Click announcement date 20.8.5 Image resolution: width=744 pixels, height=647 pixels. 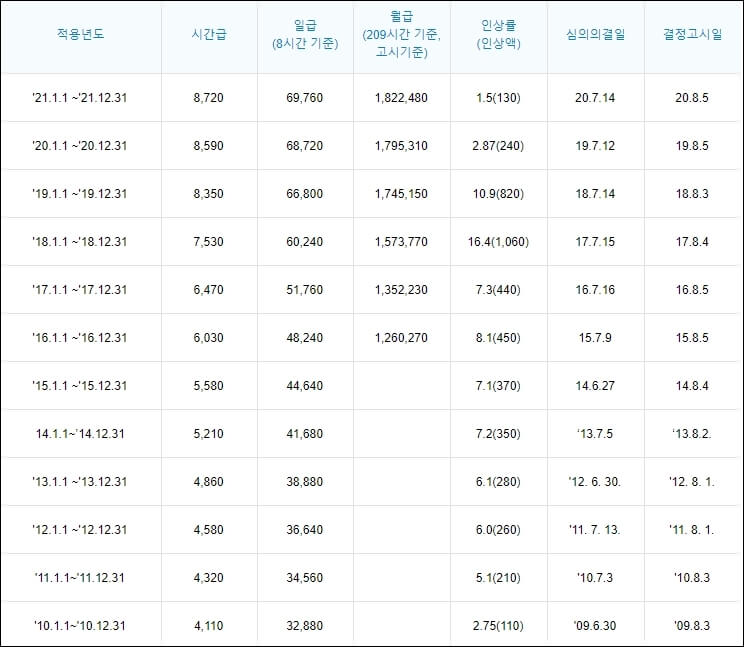point(692,98)
